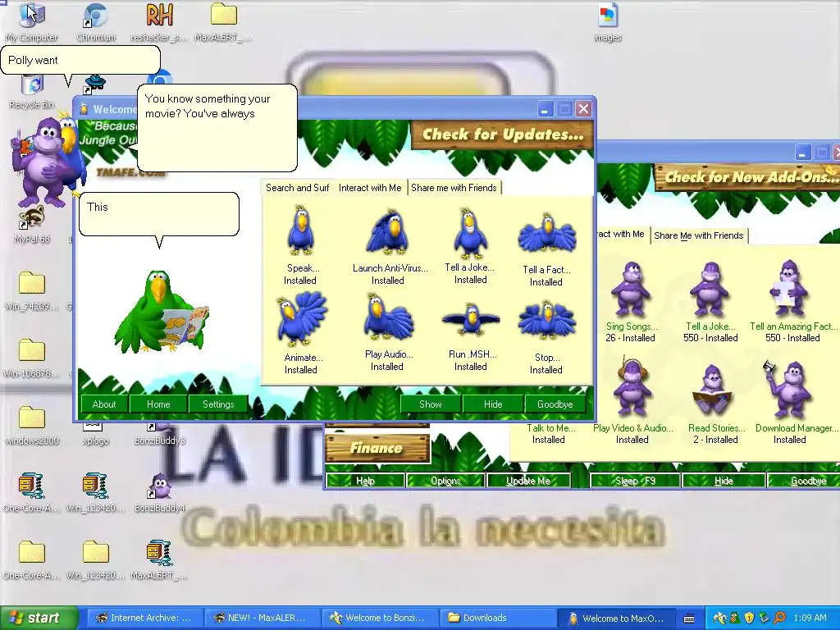The height and width of the screenshot is (630, 840).
Task: Click Update Me in Bonzi window
Action: (x=529, y=481)
